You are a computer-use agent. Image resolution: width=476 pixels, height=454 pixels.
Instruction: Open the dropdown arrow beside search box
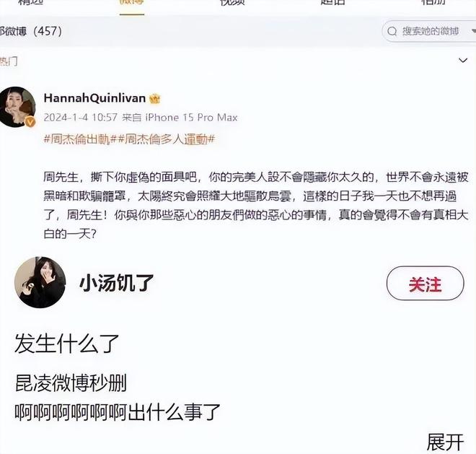tap(474, 31)
